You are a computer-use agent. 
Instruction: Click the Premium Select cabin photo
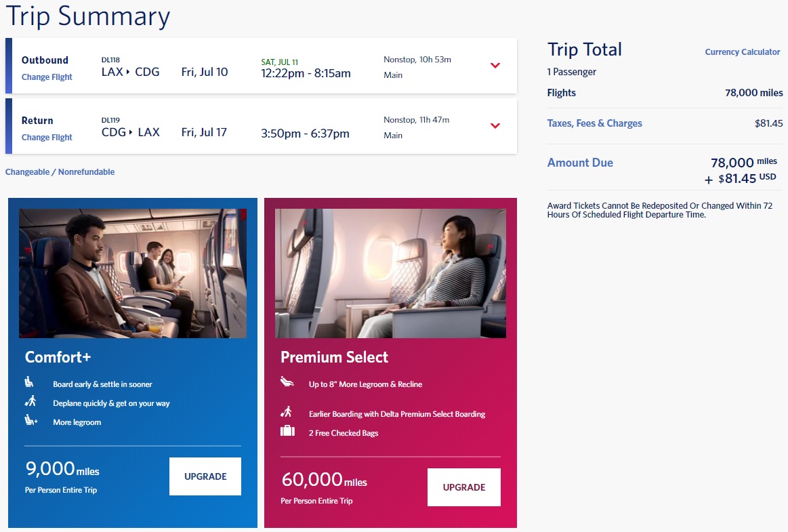click(390, 273)
